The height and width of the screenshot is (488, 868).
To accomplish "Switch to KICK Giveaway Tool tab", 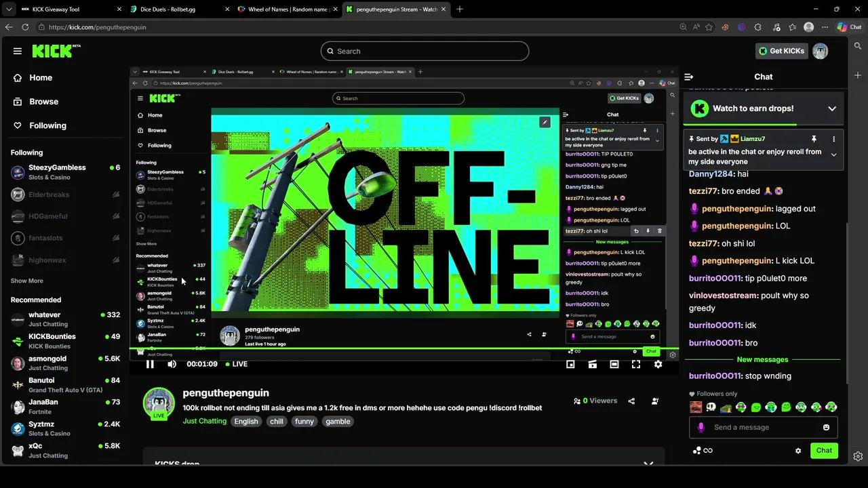I will point(71,9).
